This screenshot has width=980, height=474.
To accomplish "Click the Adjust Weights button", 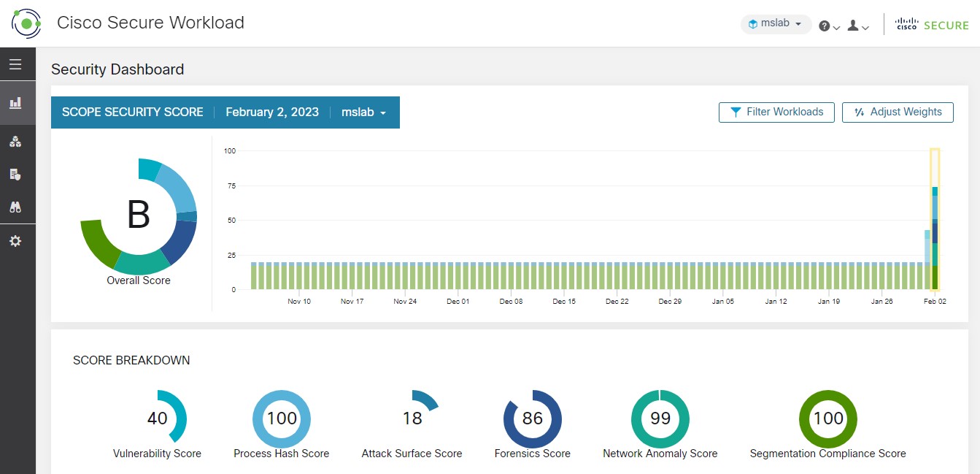I will click(x=898, y=112).
